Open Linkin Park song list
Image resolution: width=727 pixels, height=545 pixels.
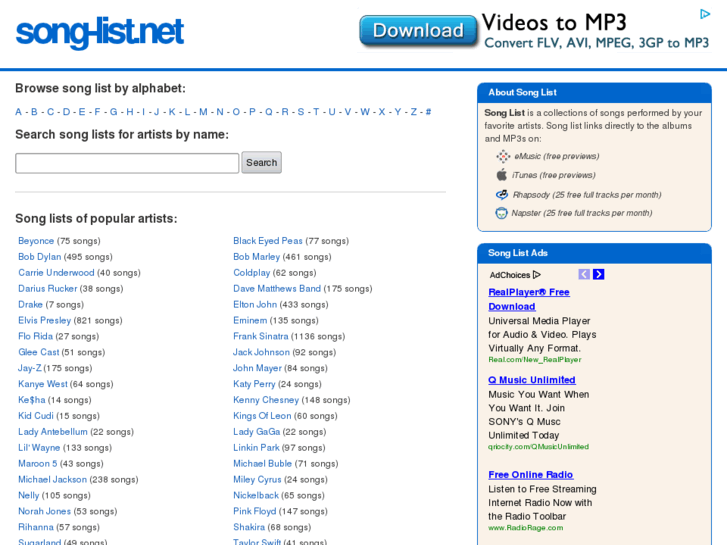point(256,448)
